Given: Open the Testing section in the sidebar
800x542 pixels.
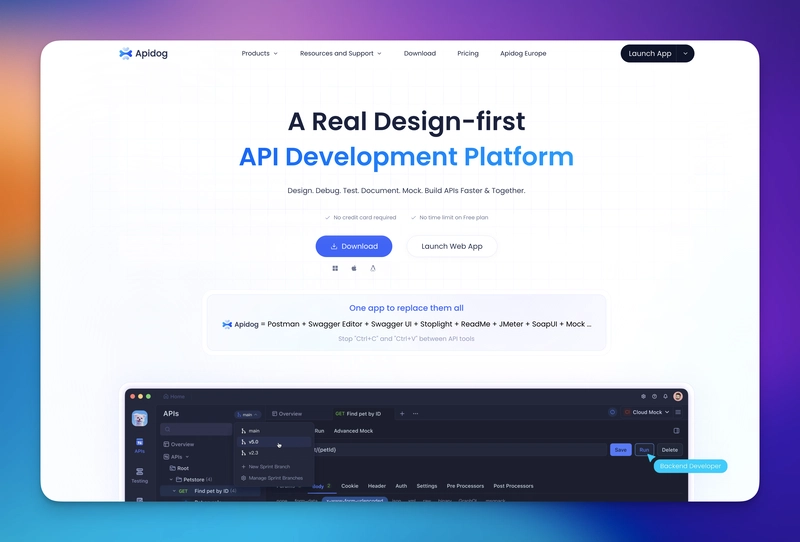Looking at the screenshot, I should (x=140, y=474).
